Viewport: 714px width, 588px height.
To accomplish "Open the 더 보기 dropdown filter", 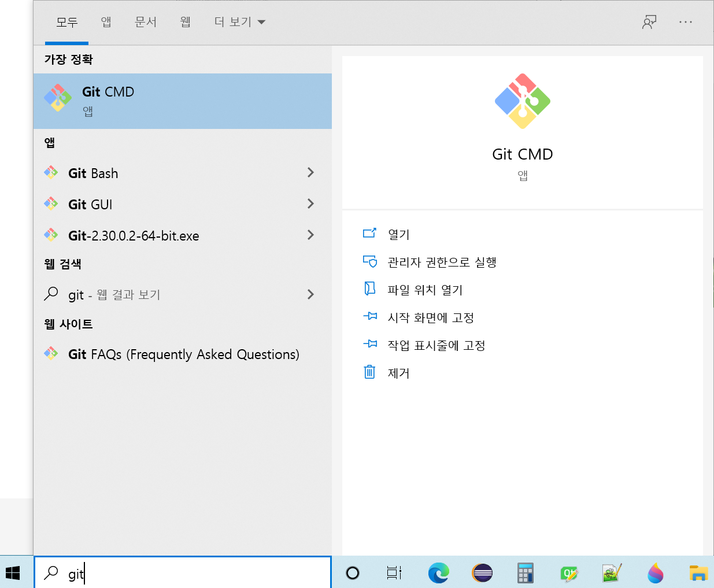I will point(239,22).
